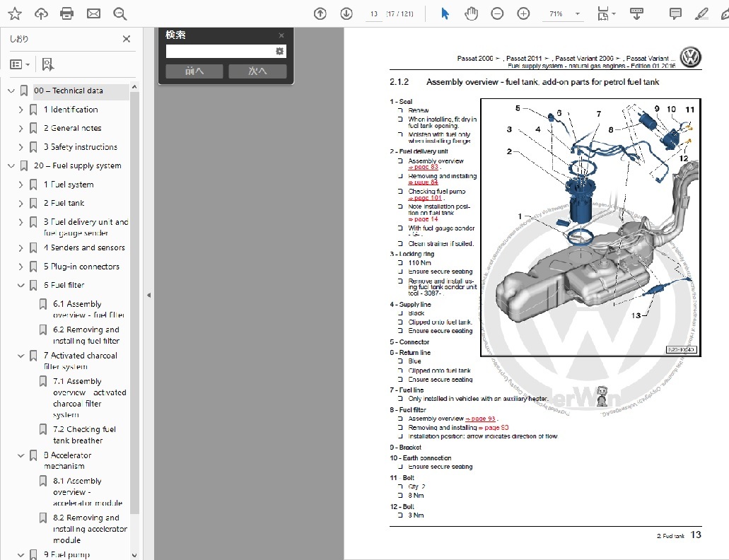
Task: Open bookmark 5 Plug-in connectors
Action: (x=81, y=267)
